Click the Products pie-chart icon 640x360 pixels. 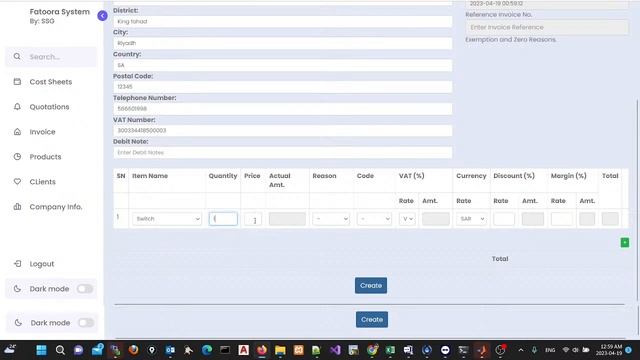tap(17, 157)
